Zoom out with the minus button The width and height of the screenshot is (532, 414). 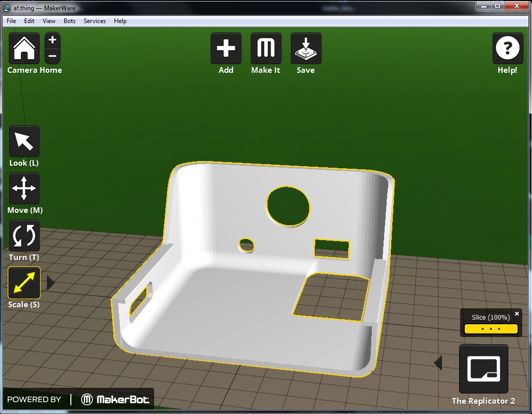pos(52,56)
